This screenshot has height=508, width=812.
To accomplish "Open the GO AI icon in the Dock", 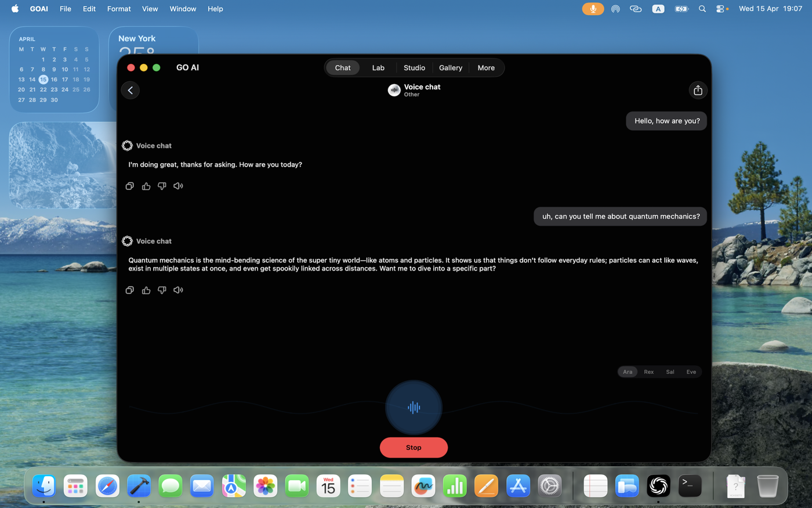I will (x=658, y=486).
